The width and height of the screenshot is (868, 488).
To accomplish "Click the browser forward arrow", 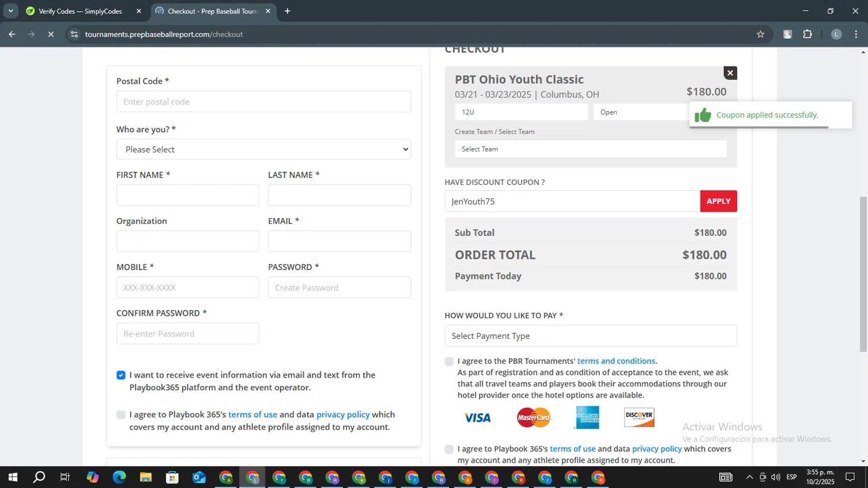I will pos(31,34).
